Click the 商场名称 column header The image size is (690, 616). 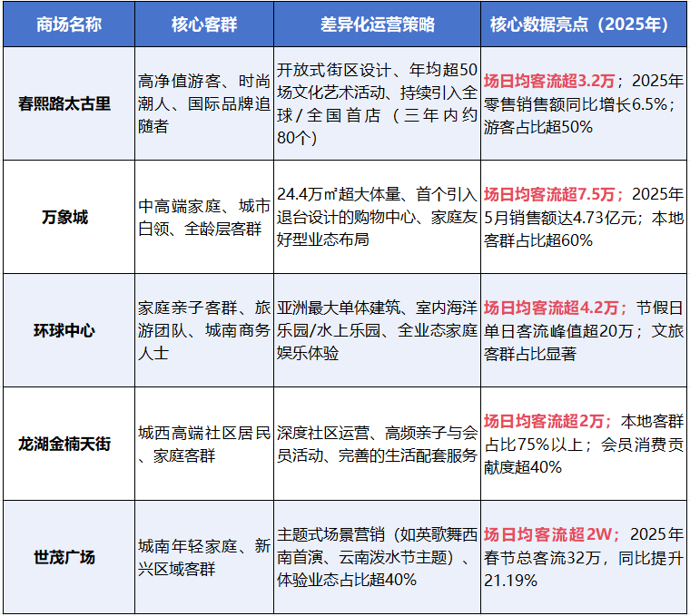[69, 24]
